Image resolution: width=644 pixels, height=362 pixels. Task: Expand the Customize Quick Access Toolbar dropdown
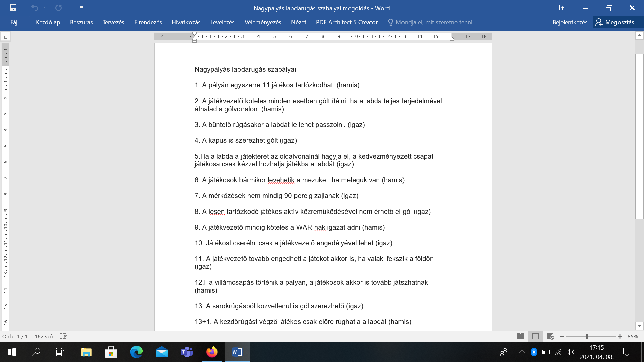pos(82,8)
